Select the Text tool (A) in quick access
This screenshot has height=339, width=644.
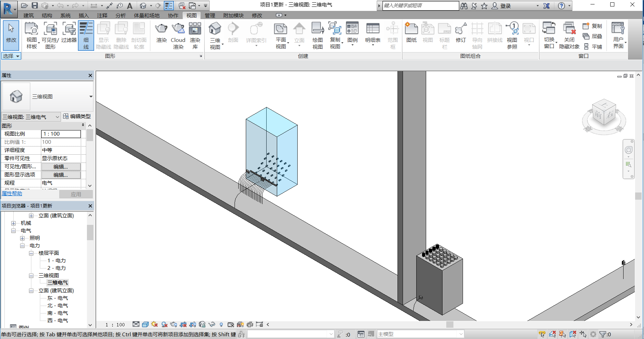tap(130, 6)
